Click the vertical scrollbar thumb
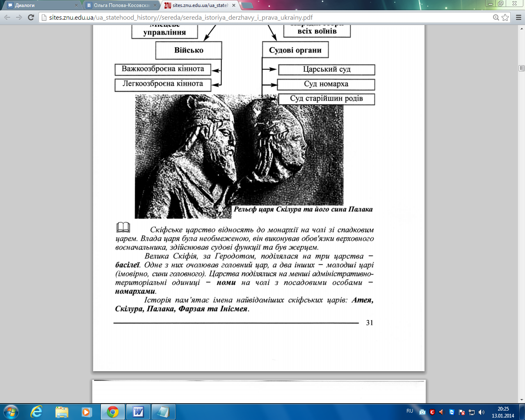The width and height of the screenshot is (525, 420). (522, 68)
